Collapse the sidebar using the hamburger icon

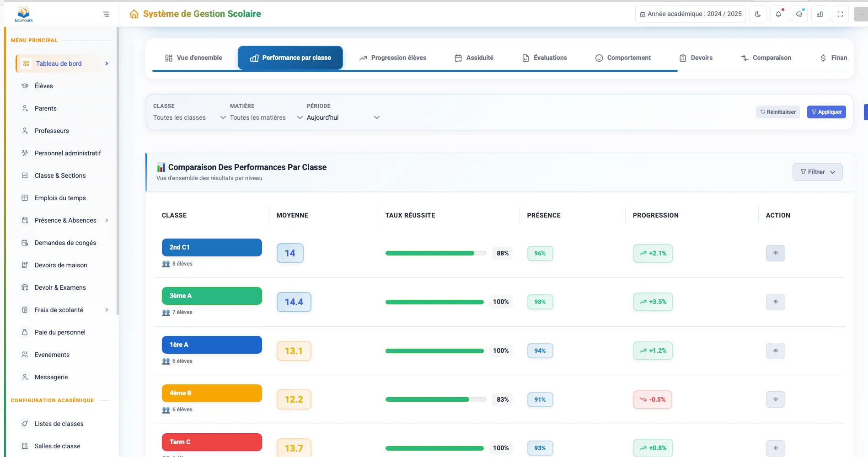106,14
